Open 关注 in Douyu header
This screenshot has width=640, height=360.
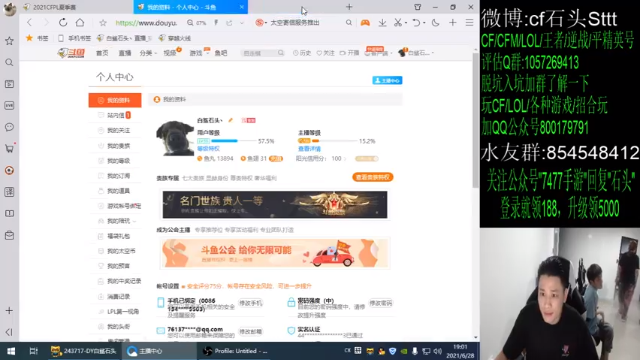(325, 53)
